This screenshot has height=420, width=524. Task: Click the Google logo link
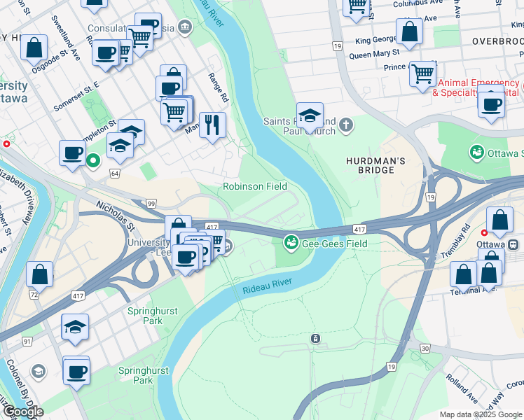pyautogui.click(x=23, y=412)
